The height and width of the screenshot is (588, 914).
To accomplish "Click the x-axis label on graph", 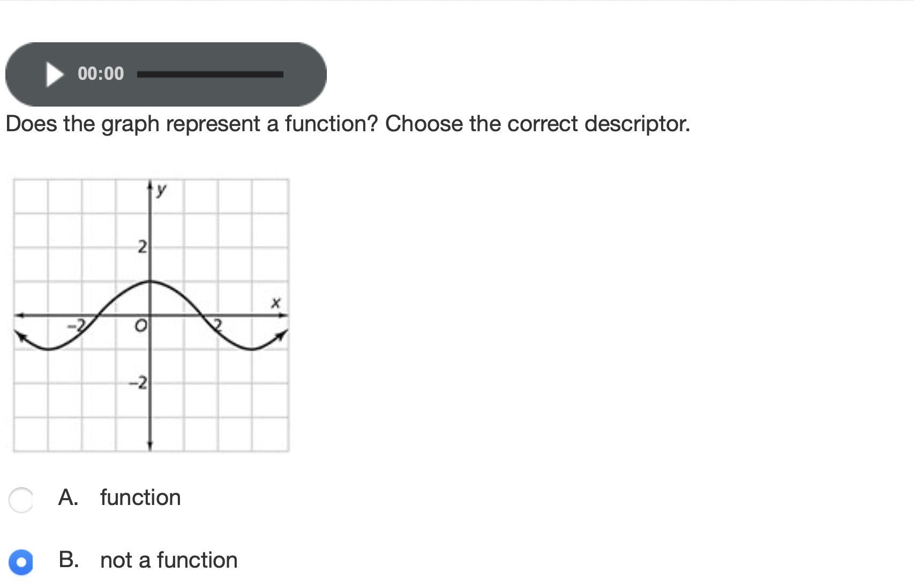I will click(x=275, y=303).
